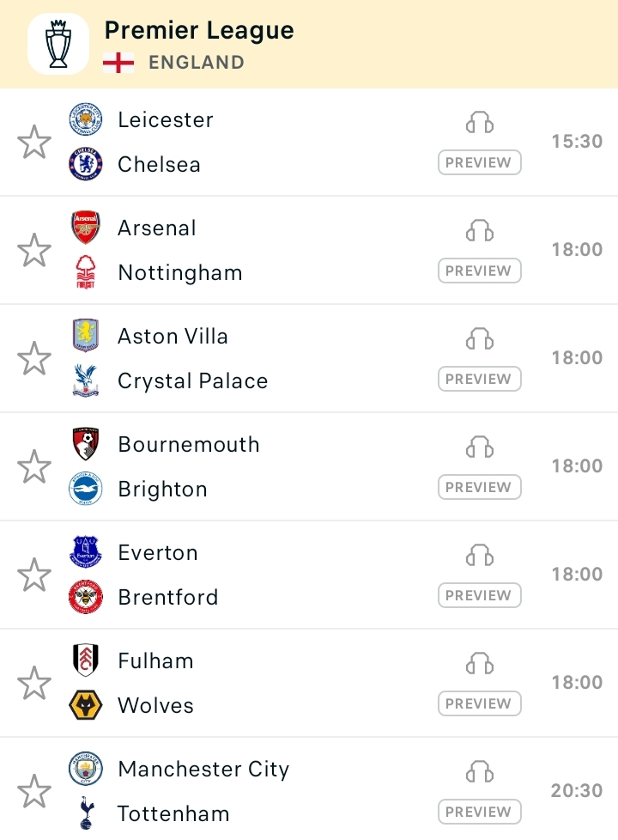
Task: Open audio for Manchester City vs Tottenham
Action: click(x=479, y=771)
